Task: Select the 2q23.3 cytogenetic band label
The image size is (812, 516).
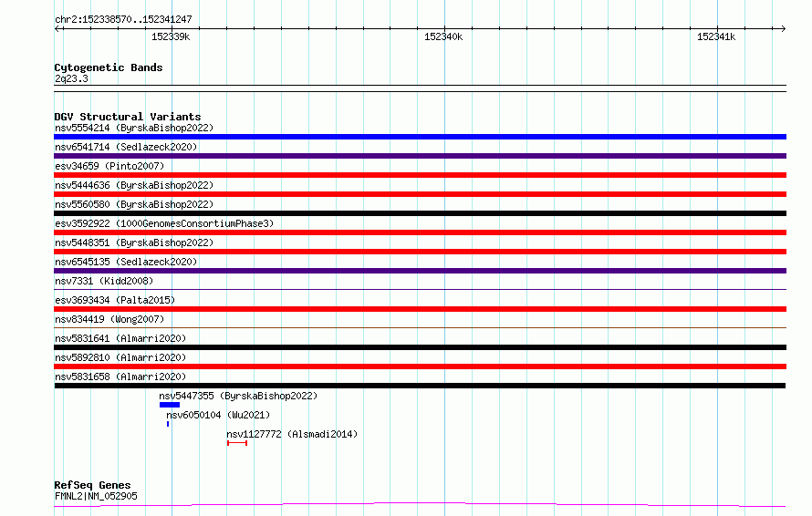Action: point(71,78)
